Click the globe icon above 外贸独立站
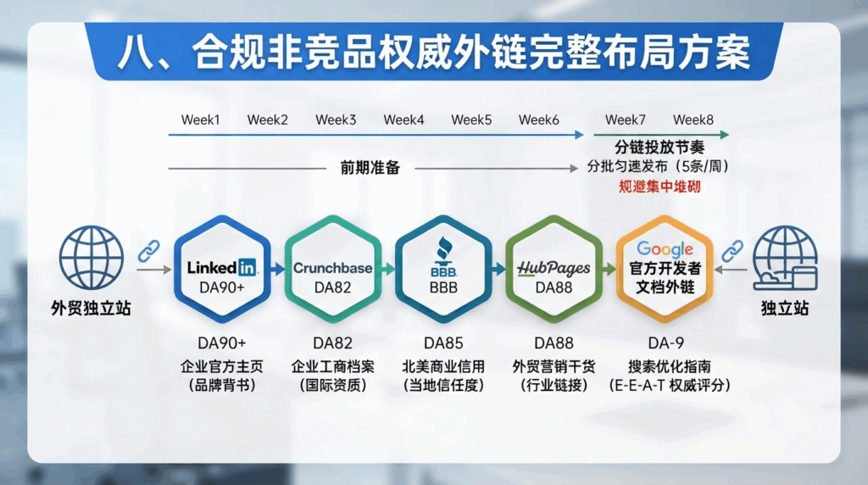The image size is (868, 485). point(92,257)
